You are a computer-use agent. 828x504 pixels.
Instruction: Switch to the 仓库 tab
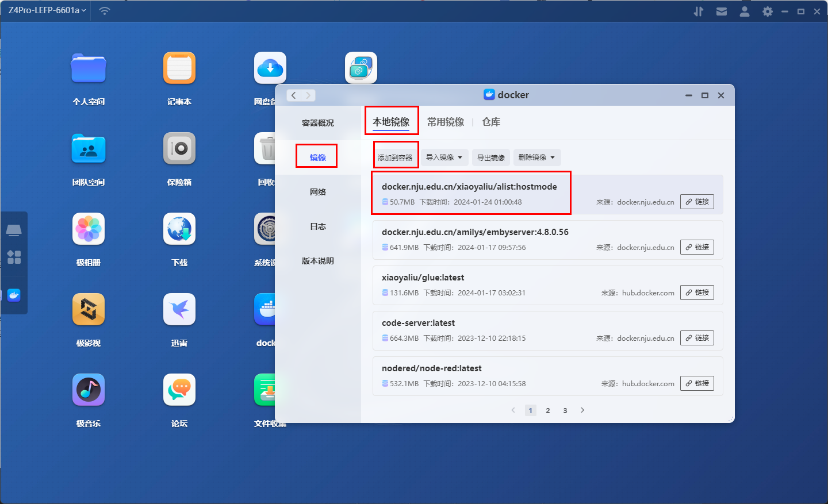pyautogui.click(x=490, y=122)
